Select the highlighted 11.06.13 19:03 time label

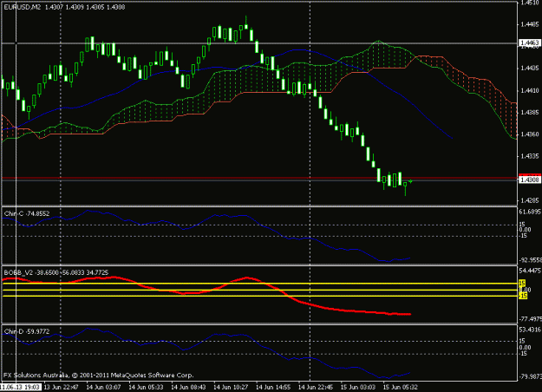point(20,387)
